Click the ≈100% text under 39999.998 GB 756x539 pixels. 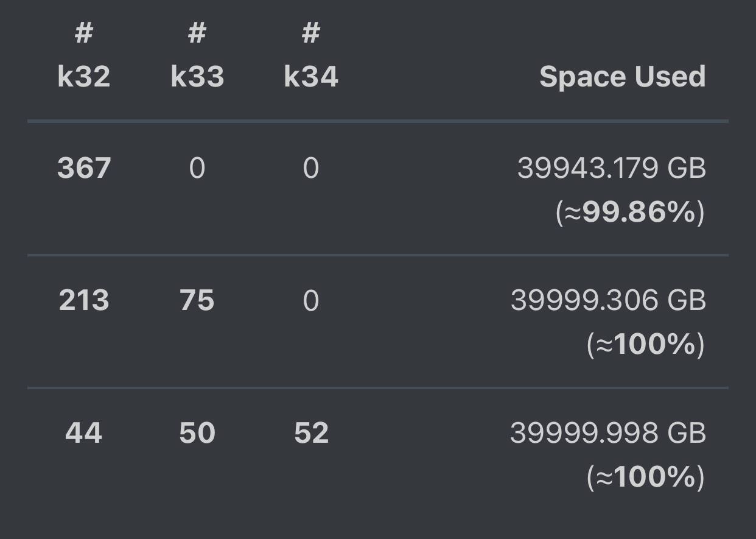646,477
